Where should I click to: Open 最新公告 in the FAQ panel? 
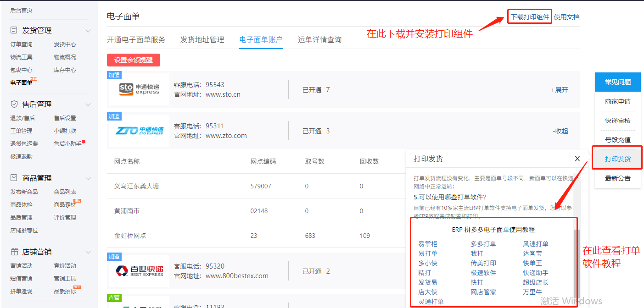tap(617, 178)
